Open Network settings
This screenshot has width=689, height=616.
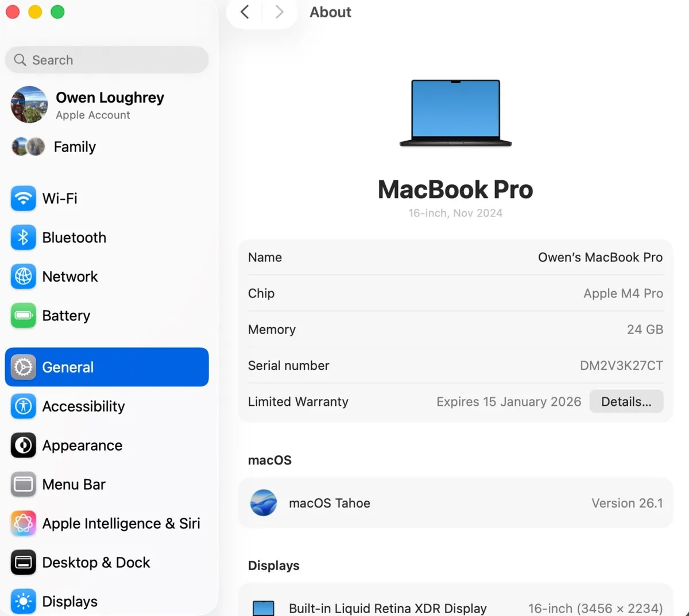click(x=23, y=276)
